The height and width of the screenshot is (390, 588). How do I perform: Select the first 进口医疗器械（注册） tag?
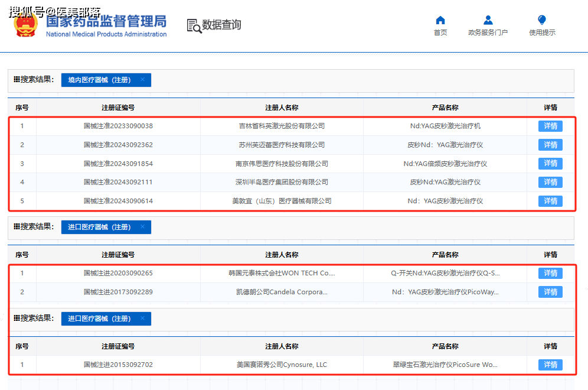106,227
